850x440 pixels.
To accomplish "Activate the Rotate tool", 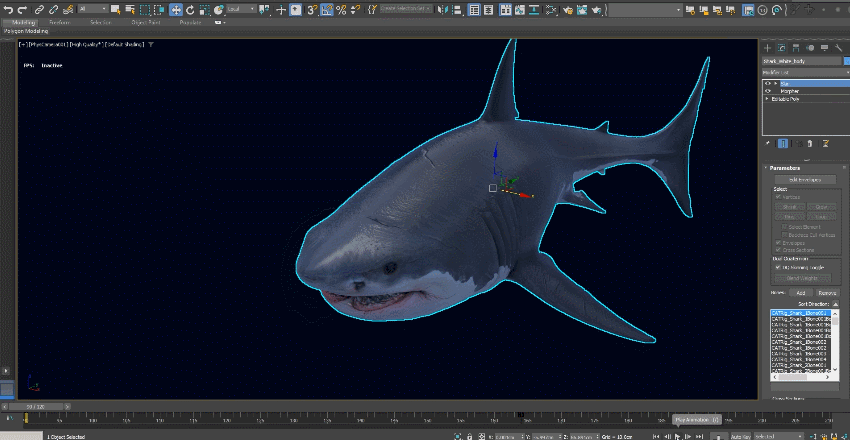I will 191,9.
